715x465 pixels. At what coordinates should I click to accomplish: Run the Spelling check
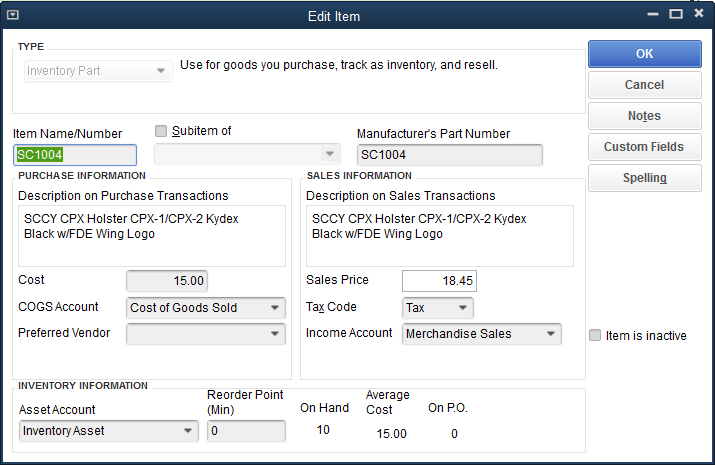click(644, 178)
